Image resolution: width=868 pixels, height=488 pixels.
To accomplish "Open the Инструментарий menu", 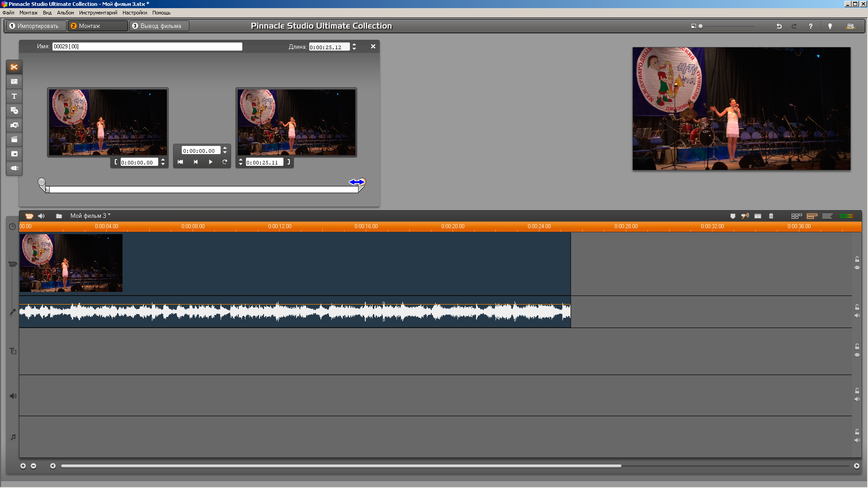I will 98,13.
